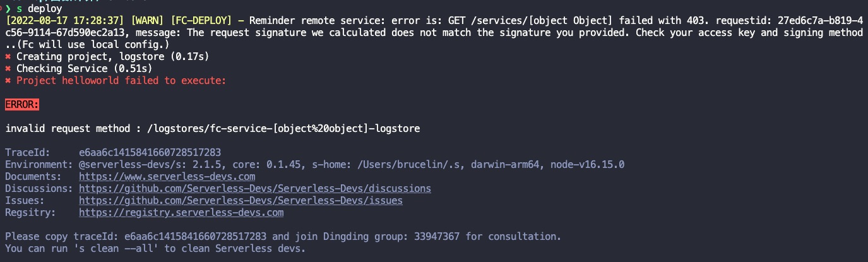
Task: Click the invalid request method error line
Action: click(x=213, y=129)
